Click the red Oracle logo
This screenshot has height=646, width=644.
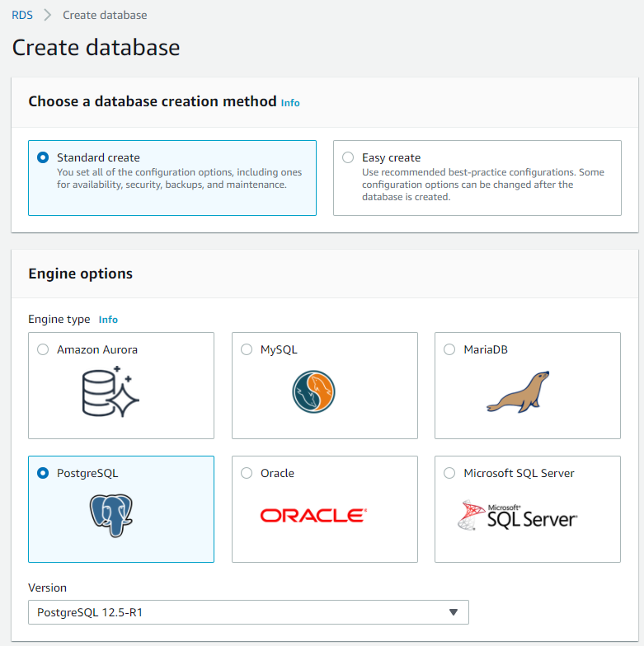pyautogui.click(x=313, y=516)
